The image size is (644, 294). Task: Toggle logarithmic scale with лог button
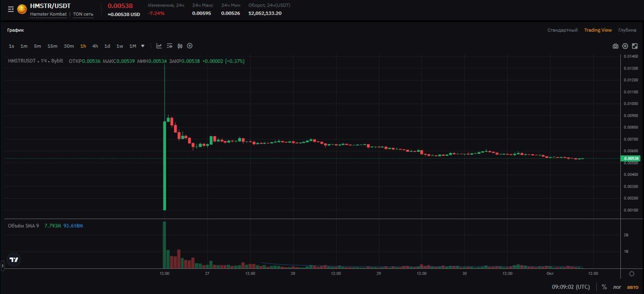point(617,287)
